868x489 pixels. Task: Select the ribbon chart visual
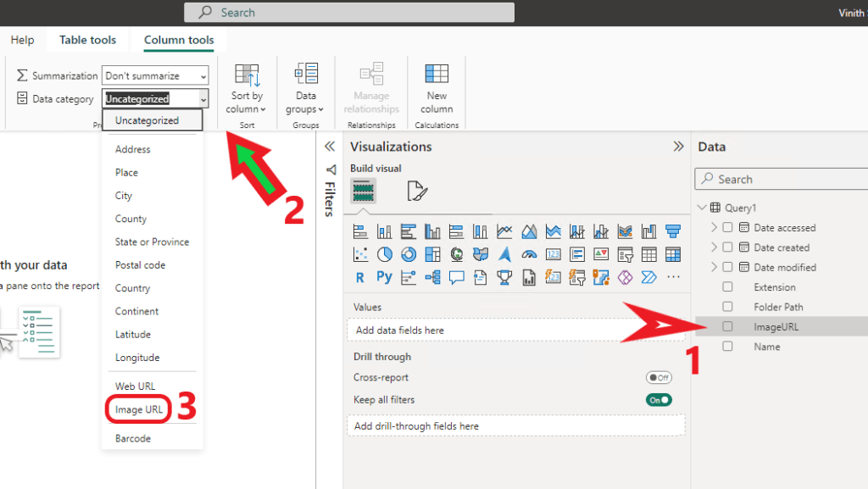pos(625,231)
